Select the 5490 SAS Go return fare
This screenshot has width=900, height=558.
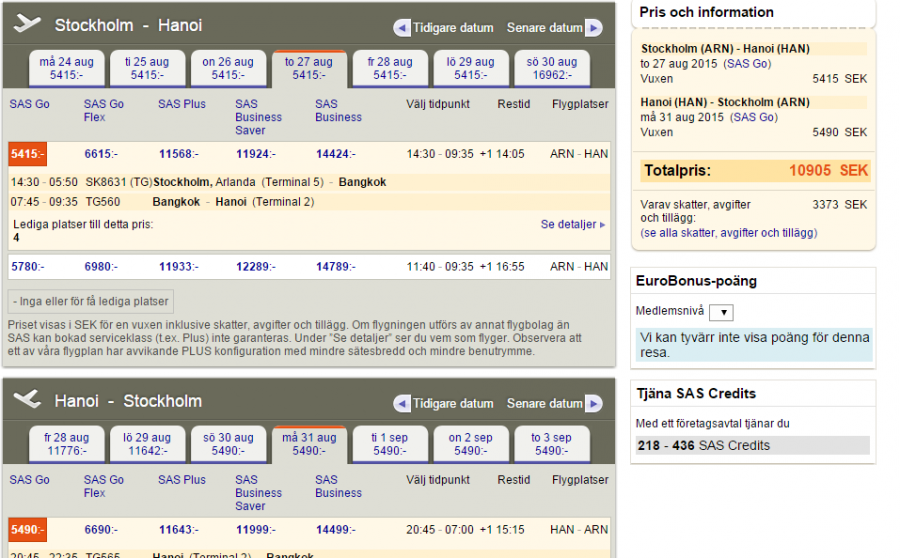click(27, 530)
